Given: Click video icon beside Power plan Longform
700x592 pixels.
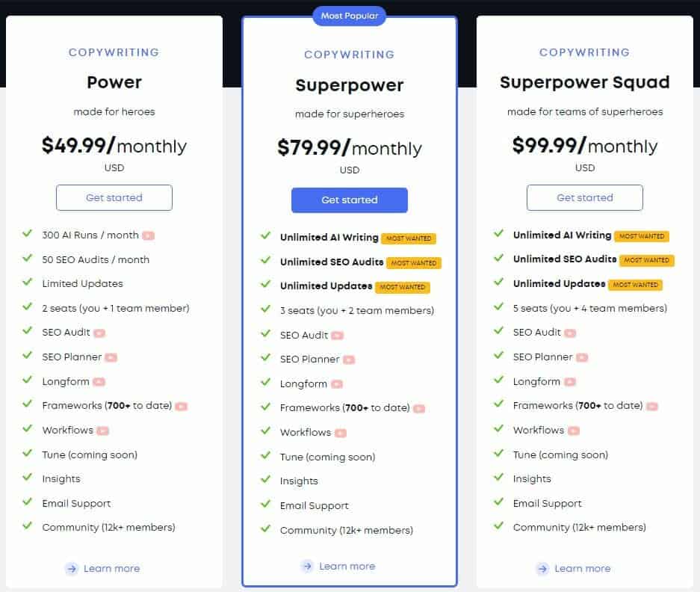Looking at the screenshot, I should click(99, 382).
